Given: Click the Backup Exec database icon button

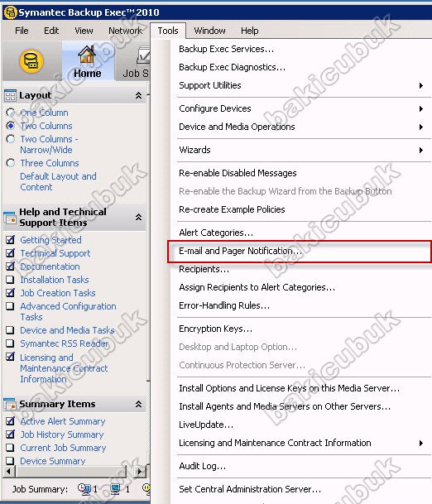Looking at the screenshot, I should tap(31, 60).
